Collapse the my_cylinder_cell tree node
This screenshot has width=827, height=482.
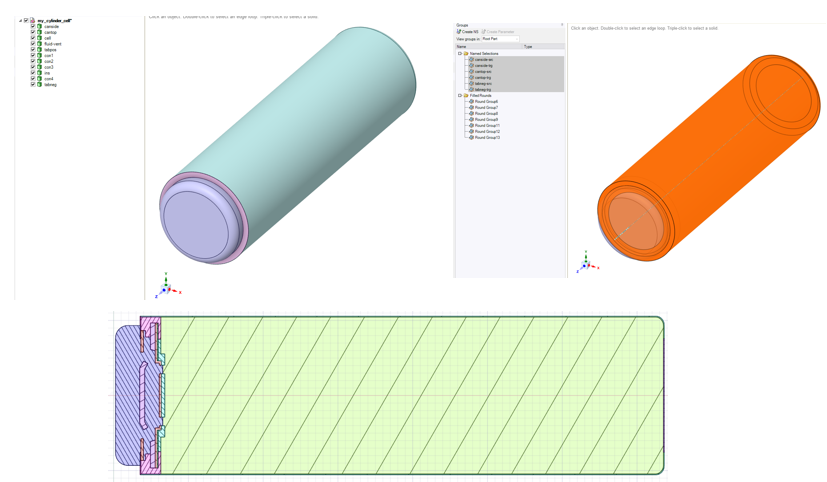tap(21, 21)
